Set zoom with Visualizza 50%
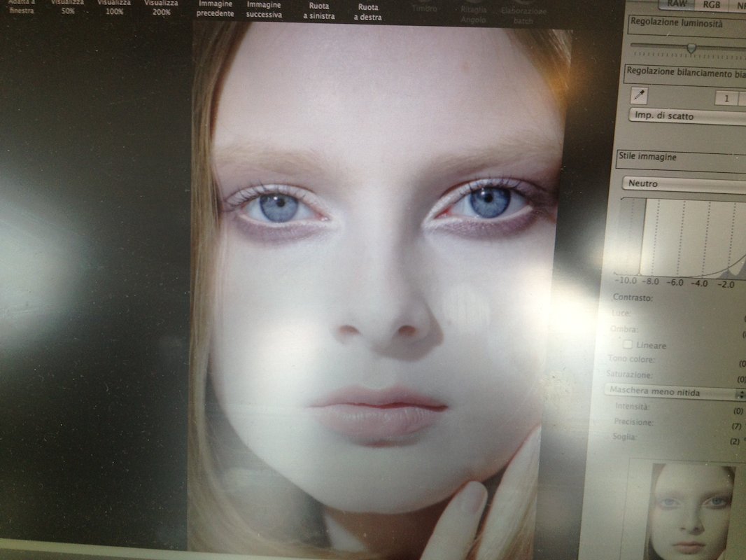746x560 pixels. point(68,6)
